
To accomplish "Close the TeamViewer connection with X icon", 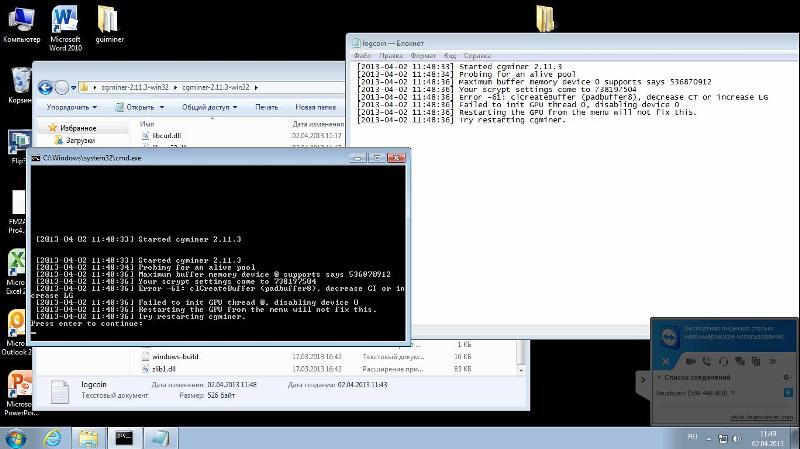I will 665,361.
